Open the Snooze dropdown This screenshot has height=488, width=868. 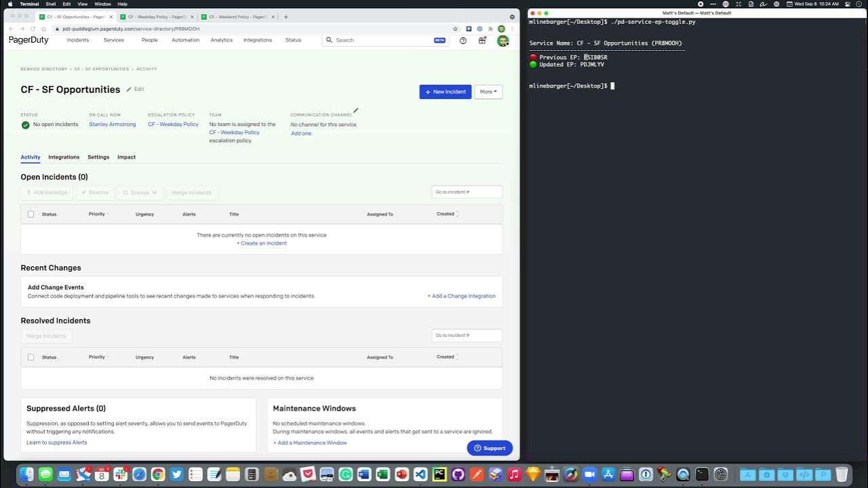(140, 192)
